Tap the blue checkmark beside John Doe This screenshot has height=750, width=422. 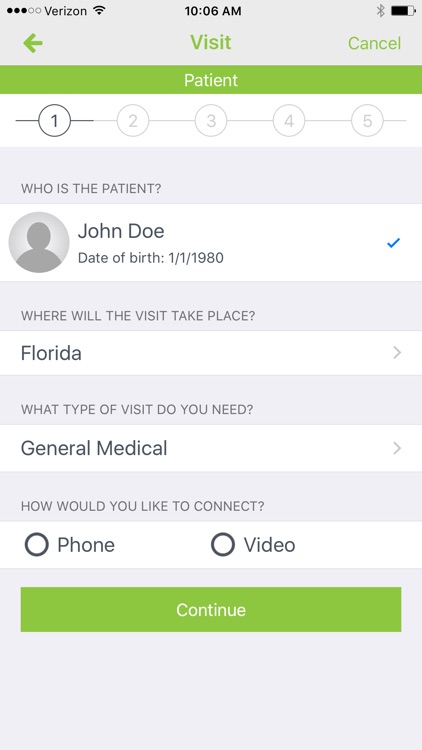coord(393,243)
